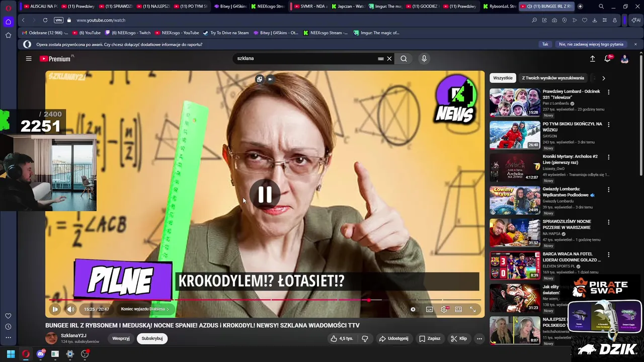The width and height of the screenshot is (644, 362).
Task: Click the Subskrybuj button
Action: 152,338
